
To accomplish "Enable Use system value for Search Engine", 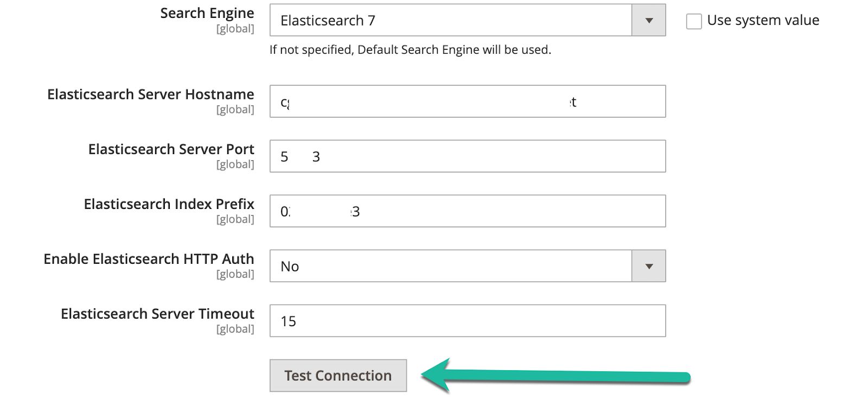I will (693, 21).
